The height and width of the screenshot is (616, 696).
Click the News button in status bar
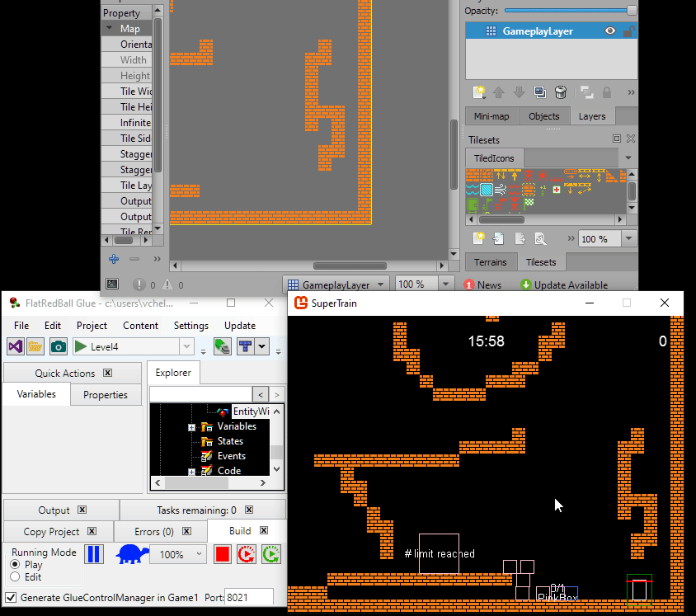pyautogui.click(x=483, y=284)
